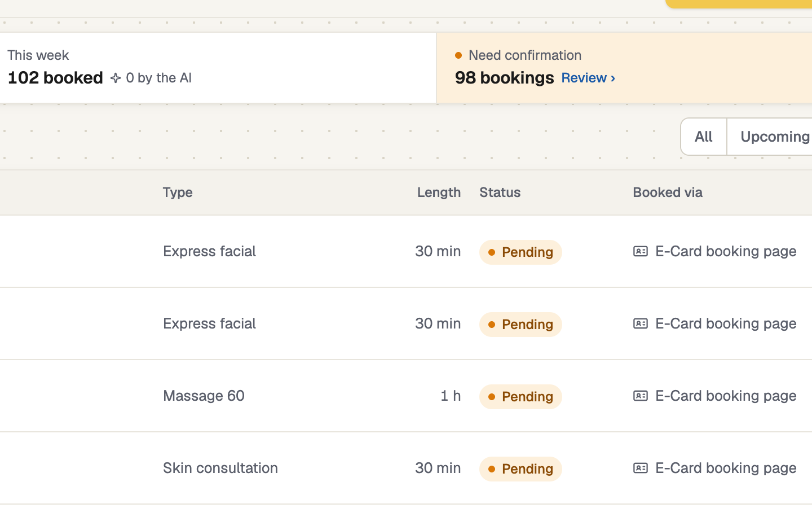This screenshot has width=812, height=508.
Task: Click 'E-Card booking page' in the Massage 60 row
Action: [x=726, y=396]
